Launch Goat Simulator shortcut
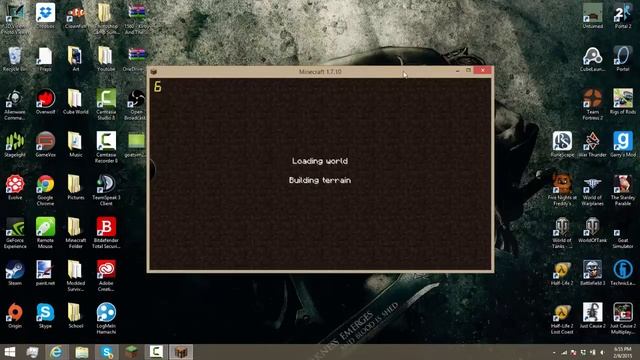Viewport: 640px width, 360px height. 623,236
